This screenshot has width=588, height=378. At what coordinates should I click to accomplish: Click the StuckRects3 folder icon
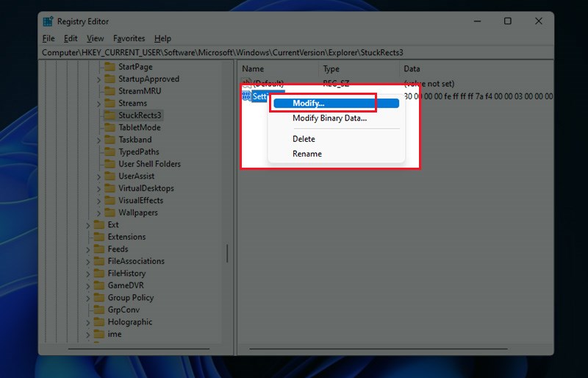pyautogui.click(x=110, y=115)
